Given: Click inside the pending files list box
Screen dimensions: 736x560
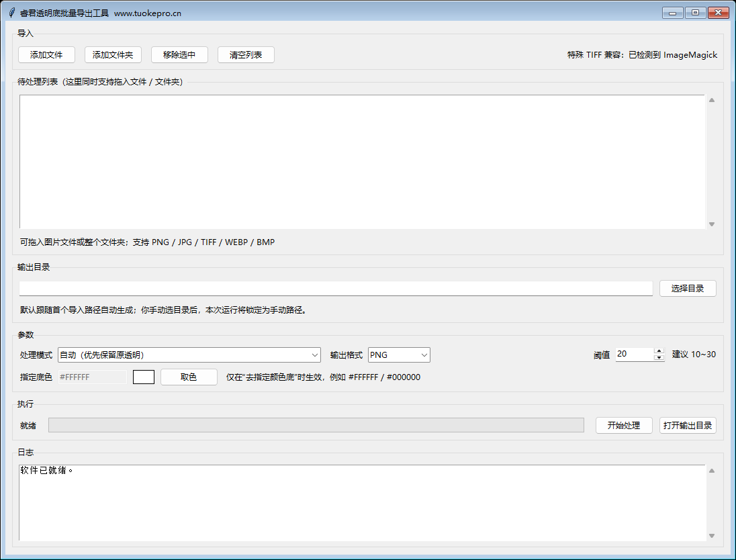Looking at the screenshot, I should pyautogui.click(x=362, y=162).
